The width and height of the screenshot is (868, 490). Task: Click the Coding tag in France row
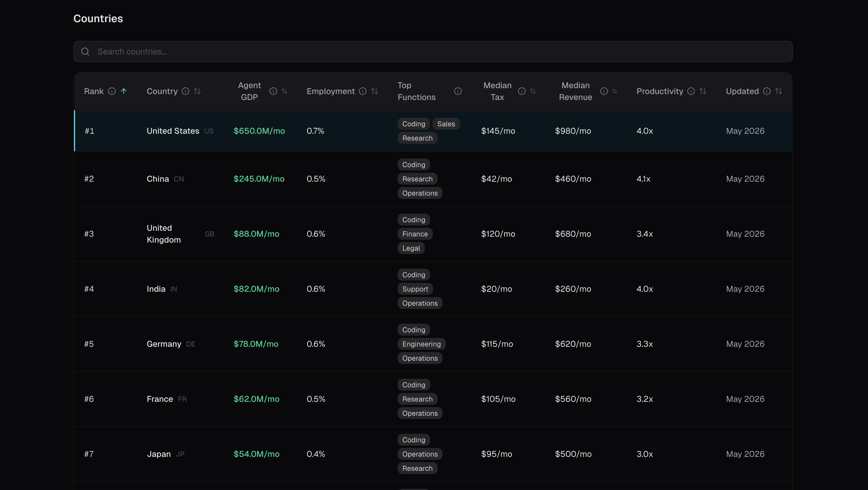tap(414, 385)
